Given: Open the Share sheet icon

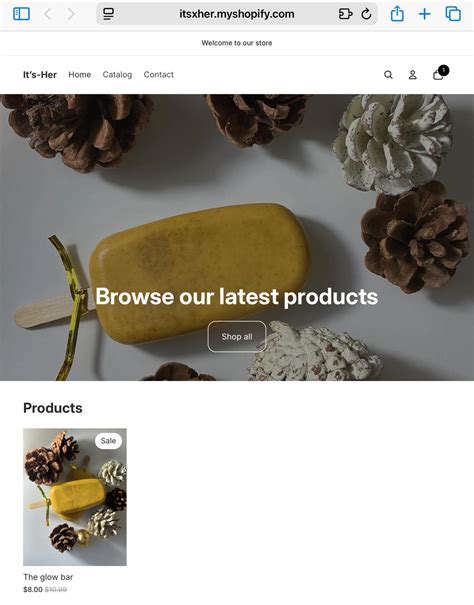Looking at the screenshot, I should [x=397, y=14].
